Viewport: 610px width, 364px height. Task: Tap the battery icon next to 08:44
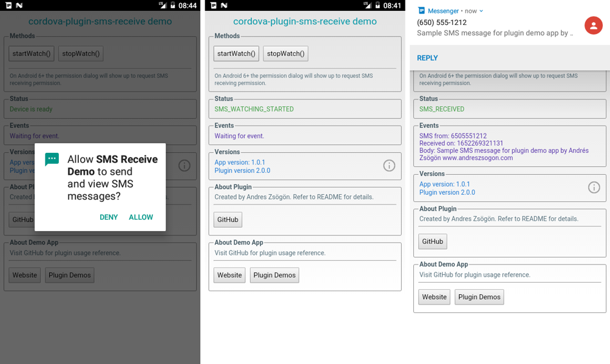pos(173,5)
